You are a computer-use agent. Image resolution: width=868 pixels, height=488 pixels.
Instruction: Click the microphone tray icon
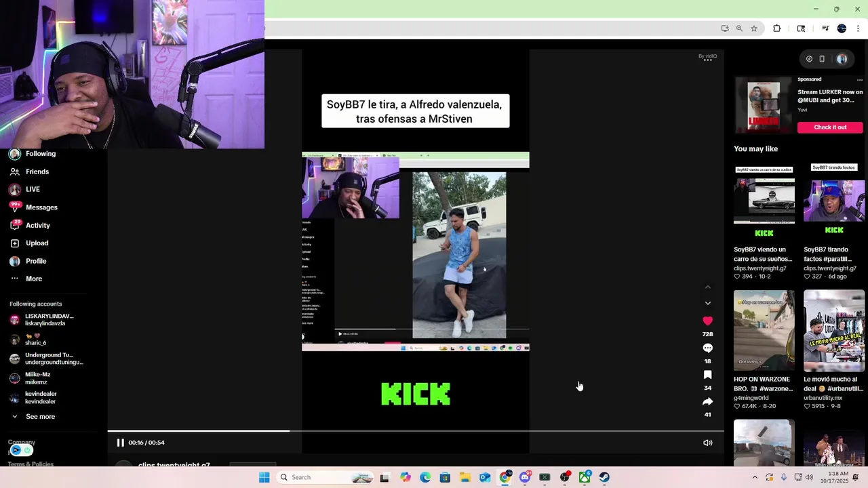784,477
